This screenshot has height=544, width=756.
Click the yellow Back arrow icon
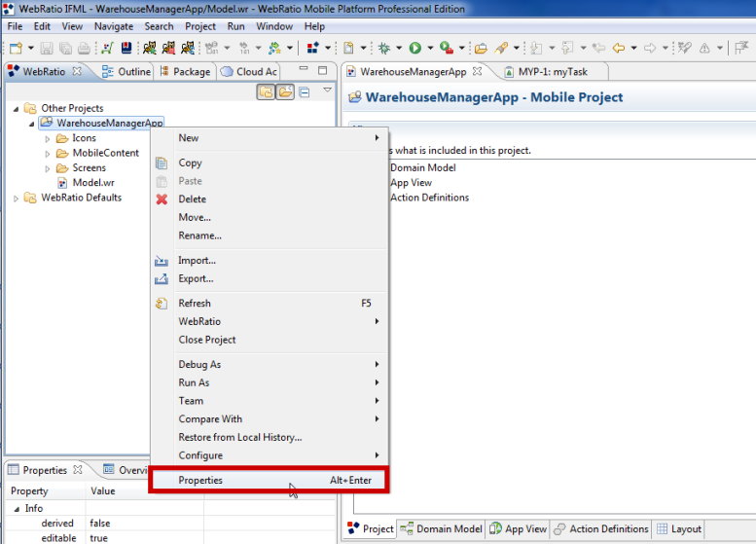point(618,48)
